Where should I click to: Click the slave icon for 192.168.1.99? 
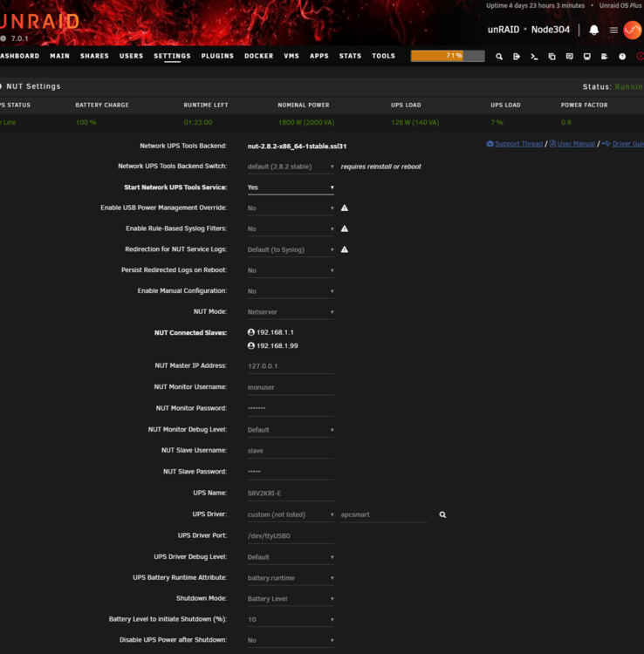pos(250,346)
